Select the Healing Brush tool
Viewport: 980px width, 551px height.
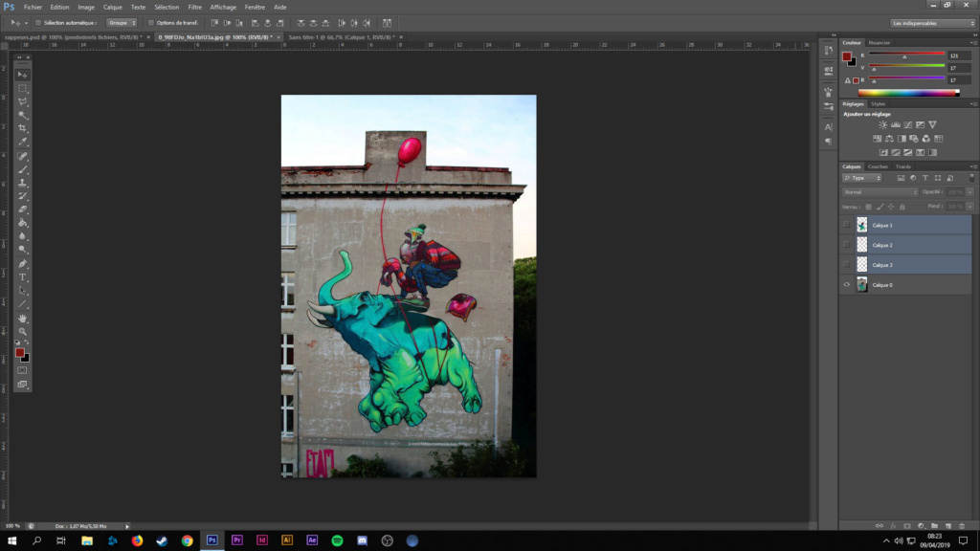pyautogui.click(x=23, y=156)
